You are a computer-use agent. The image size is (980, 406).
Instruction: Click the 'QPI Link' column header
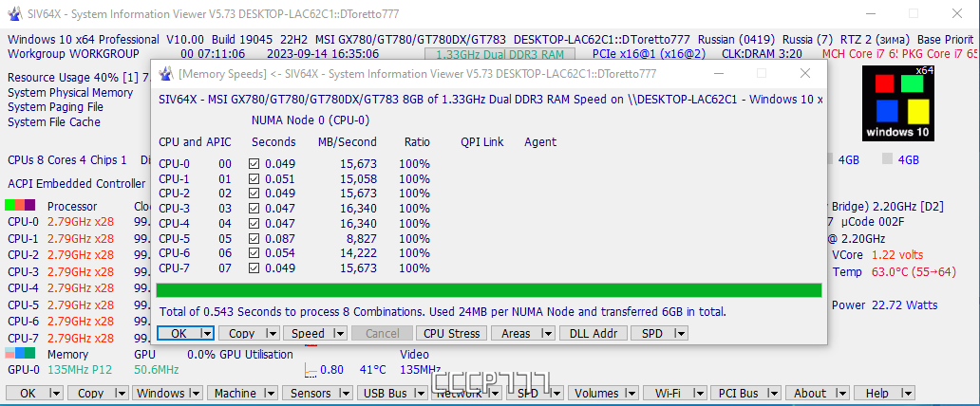pyautogui.click(x=481, y=141)
